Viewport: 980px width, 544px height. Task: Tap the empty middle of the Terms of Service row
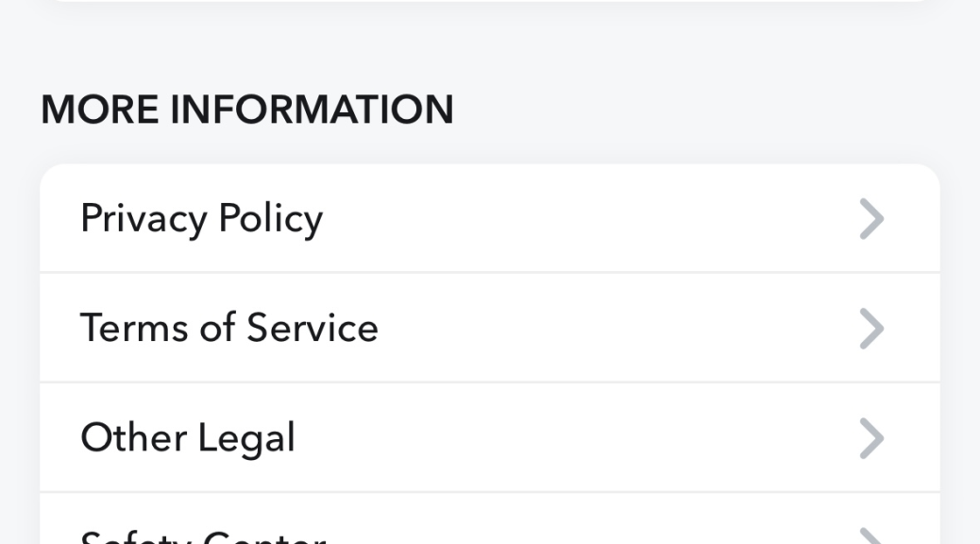tap(614, 328)
